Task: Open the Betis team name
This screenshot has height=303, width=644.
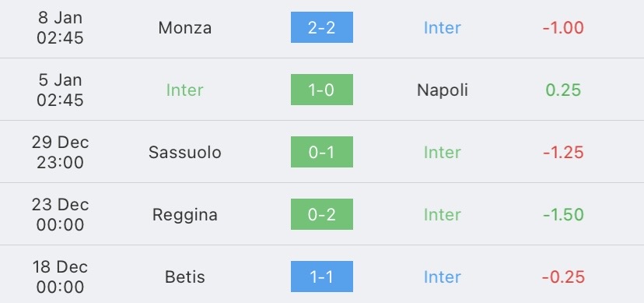Action: pyautogui.click(x=185, y=277)
